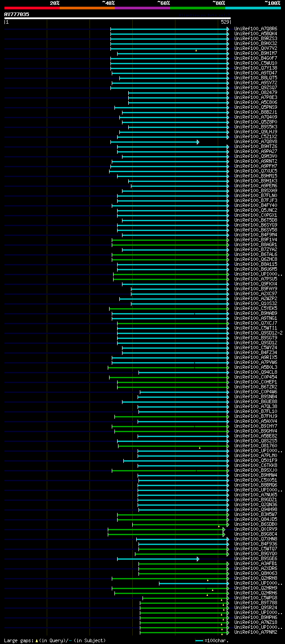Image resolution: width=285 pixels, height=644 pixels.
Task: Select the UniRef100_A7PSU5 label
Action: [256, 279]
